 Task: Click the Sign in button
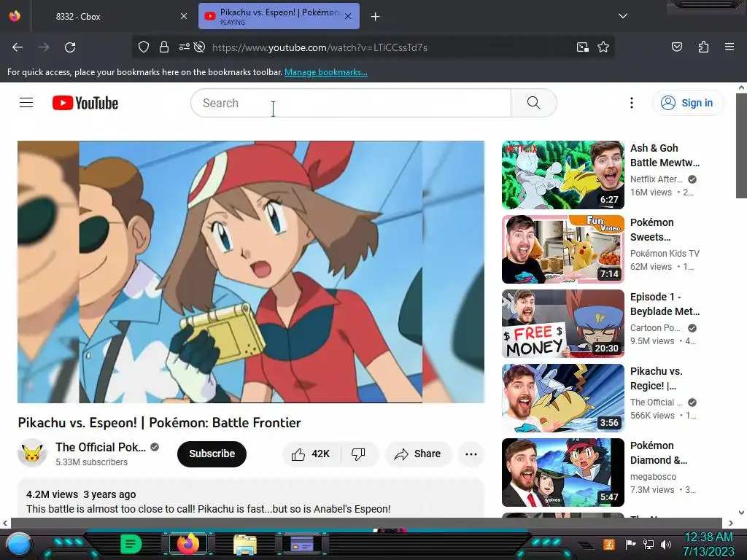[x=687, y=103]
